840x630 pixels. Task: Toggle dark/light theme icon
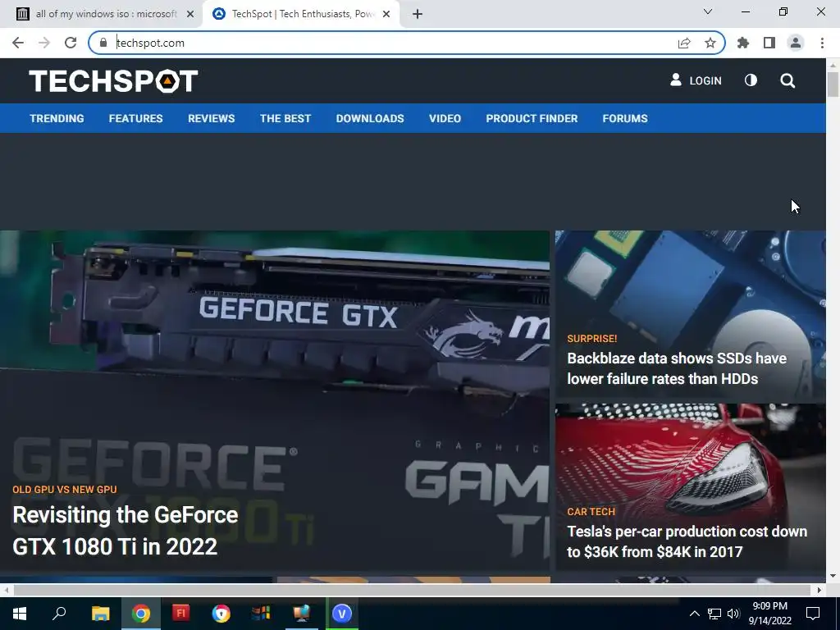[751, 80]
